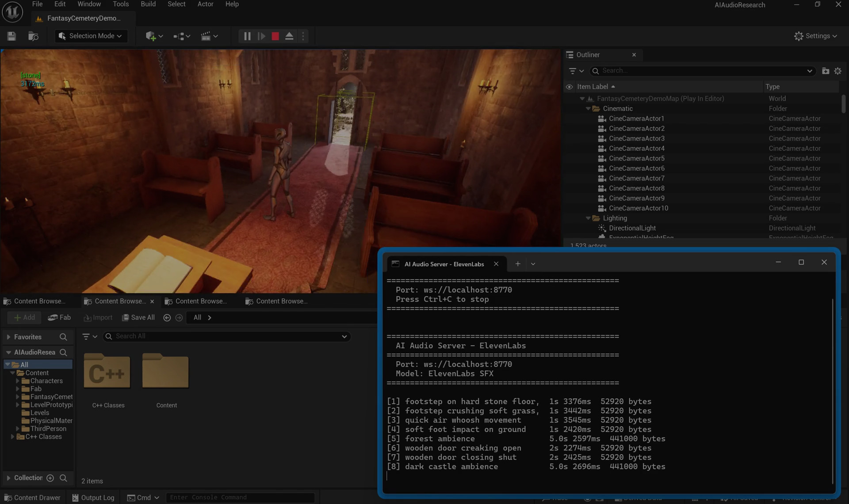Select the Levels folder in the tree
This screenshot has height=504, width=849.
tap(40, 412)
